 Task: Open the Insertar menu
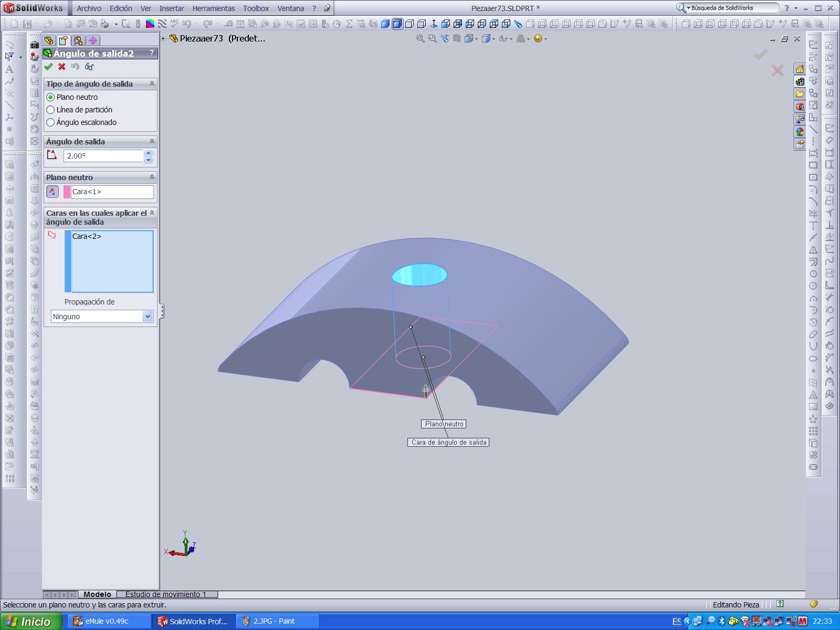[x=172, y=8]
